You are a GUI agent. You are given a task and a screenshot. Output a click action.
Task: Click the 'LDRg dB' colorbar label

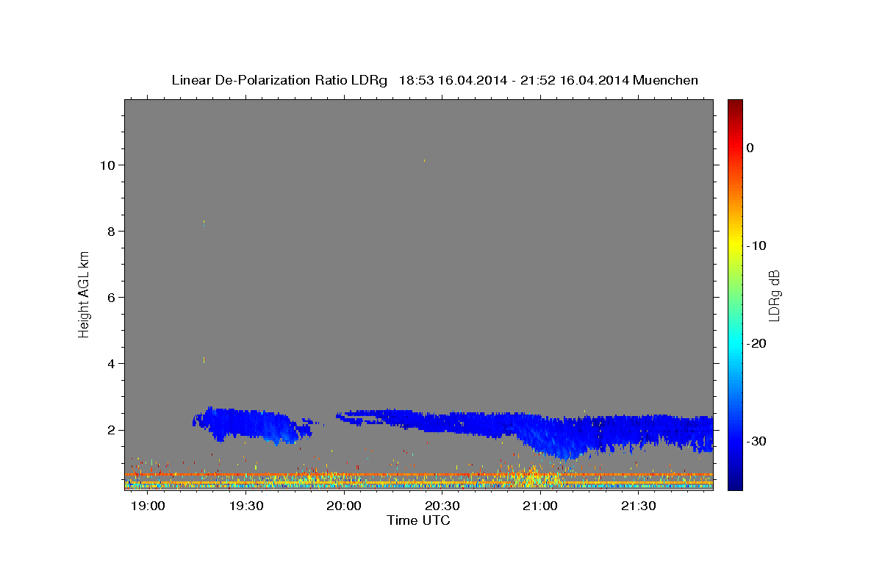pyautogui.click(x=774, y=295)
